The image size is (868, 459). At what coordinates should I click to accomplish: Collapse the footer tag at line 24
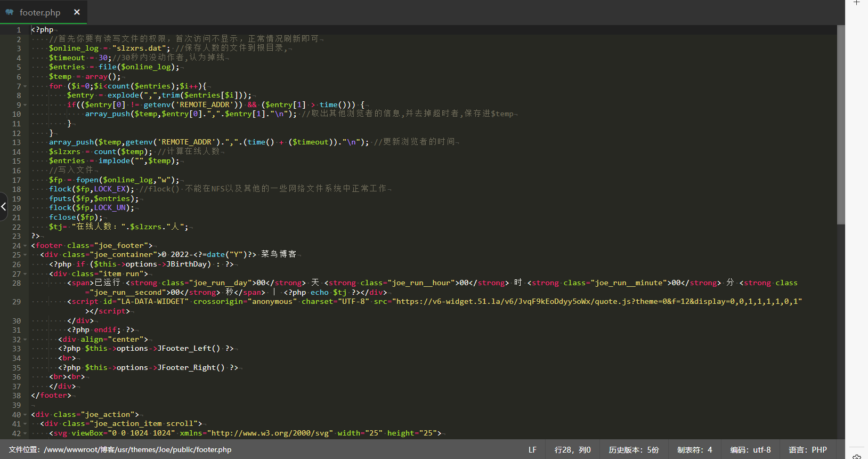pyautogui.click(x=25, y=246)
